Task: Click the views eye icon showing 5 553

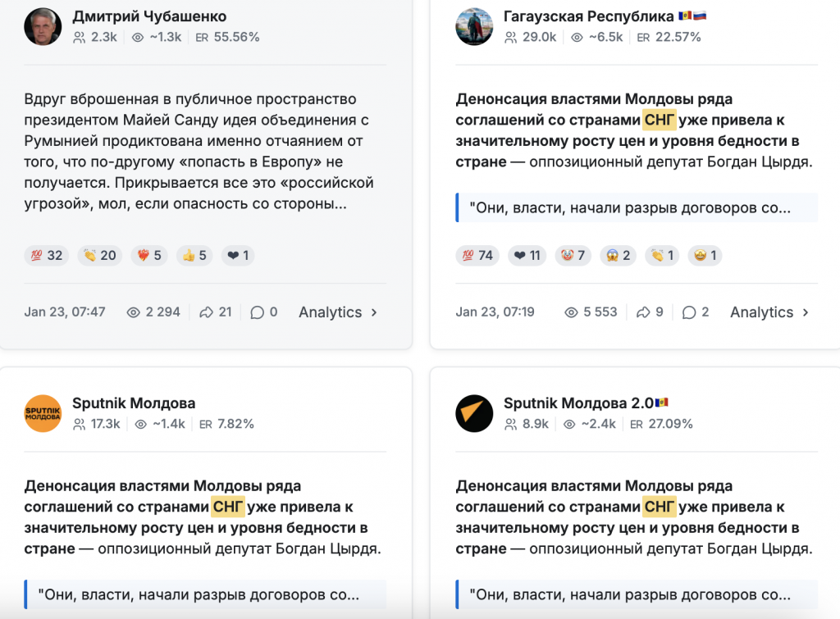Action: pyautogui.click(x=572, y=312)
